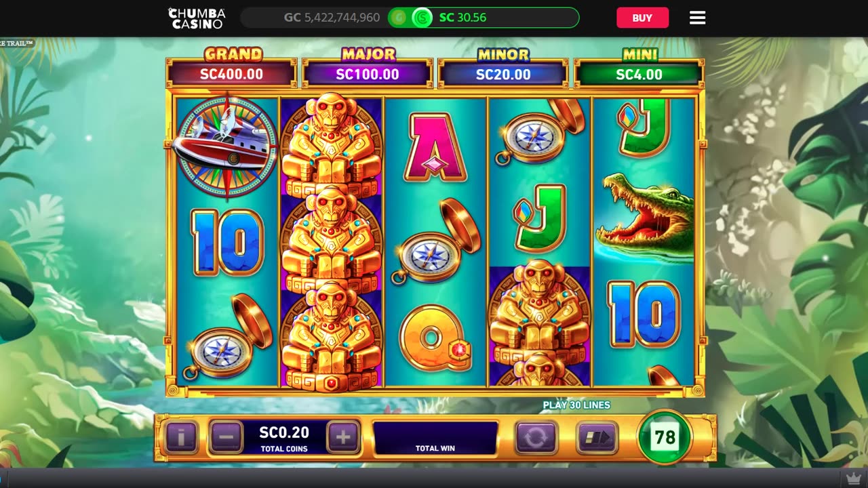Click the pink letter A symbol
Viewport: 868px width, 488px height.
[435, 147]
